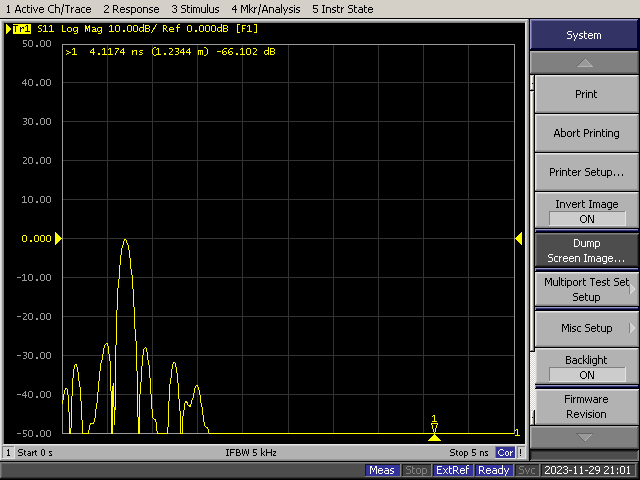Click the [F1] indicator in trace header
Screen dimensions: 640x480
pyautogui.click(x=247, y=29)
